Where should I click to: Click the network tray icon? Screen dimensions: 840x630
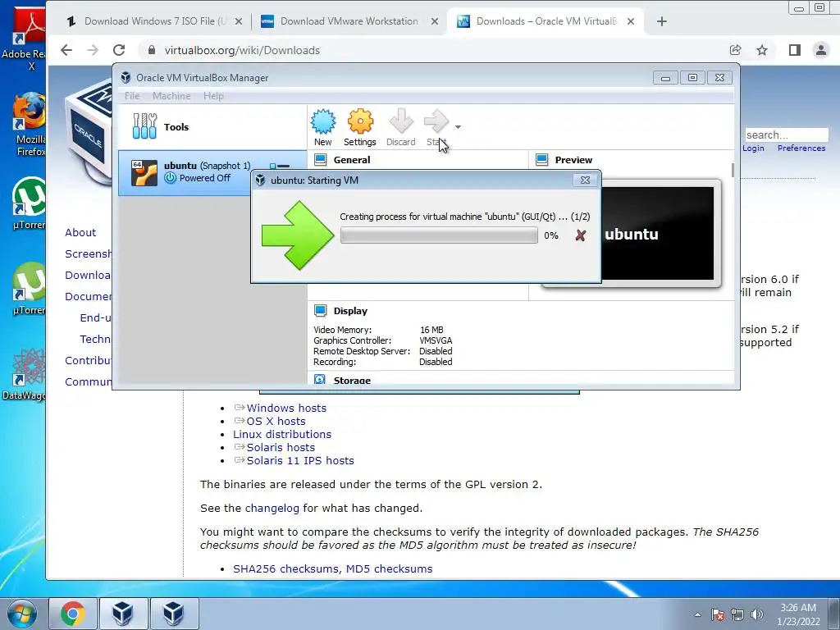coord(737,614)
